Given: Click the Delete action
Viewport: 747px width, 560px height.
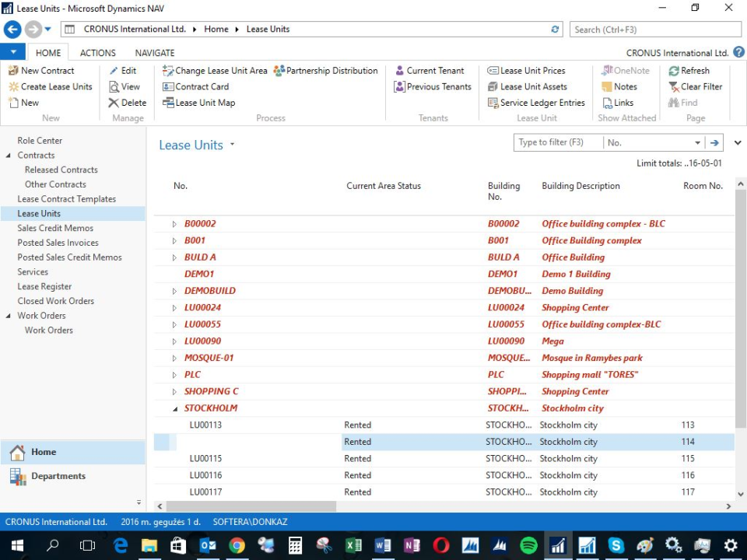Looking at the screenshot, I should (127, 103).
